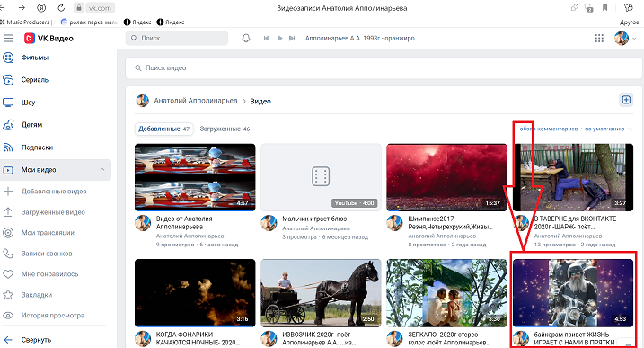Click the vk.com address field

pos(100,8)
